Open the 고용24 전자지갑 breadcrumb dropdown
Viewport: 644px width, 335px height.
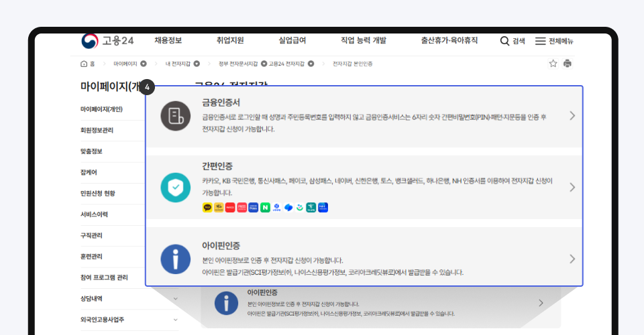(311, 64)
